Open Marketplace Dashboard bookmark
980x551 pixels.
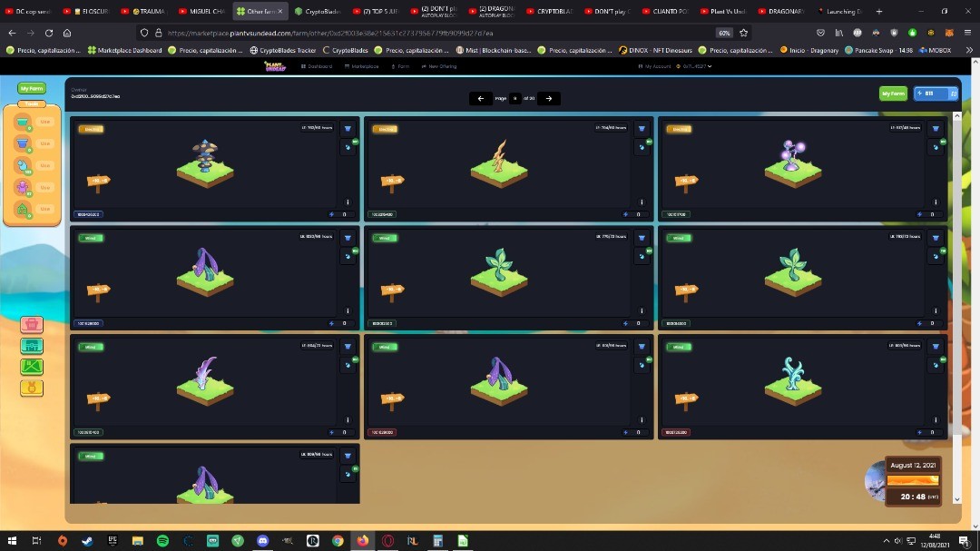click(x=124, y=50)
